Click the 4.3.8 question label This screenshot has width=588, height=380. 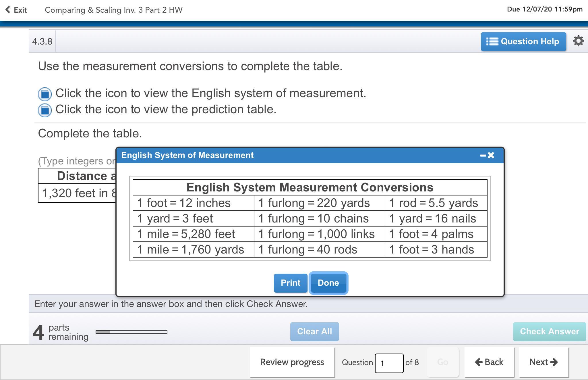42,42
